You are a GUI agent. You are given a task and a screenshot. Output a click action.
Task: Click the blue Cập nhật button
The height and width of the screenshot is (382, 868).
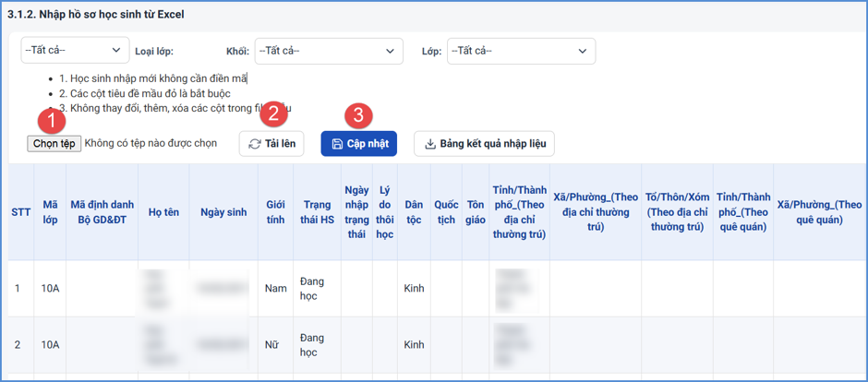(x=358, y=144)
